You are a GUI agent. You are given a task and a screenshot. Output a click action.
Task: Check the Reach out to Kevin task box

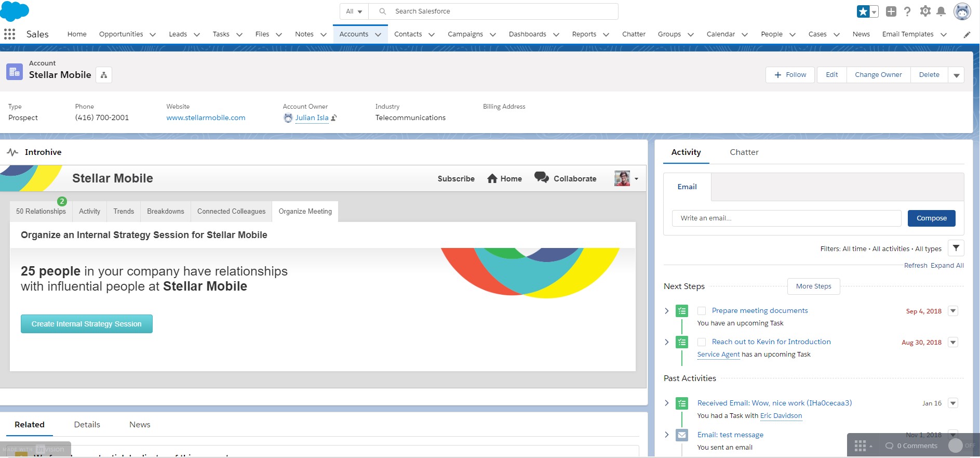coord(702,342)
